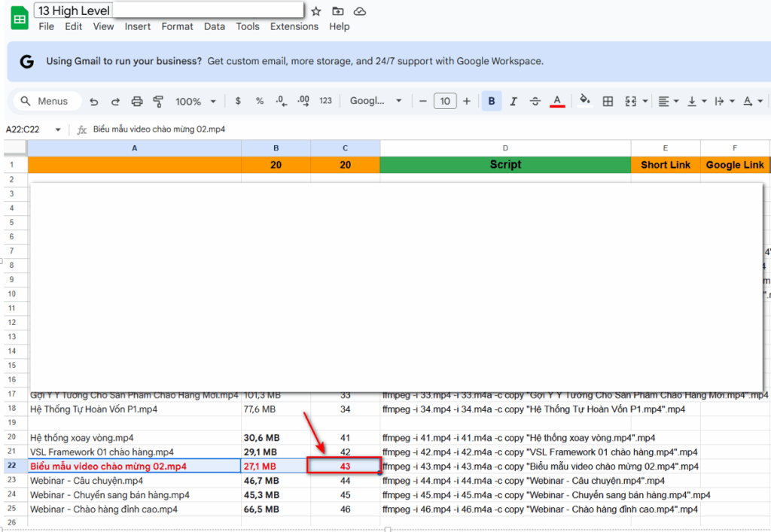Select column E header
This screenshot has width=771, height=532.
pos(666,147)
